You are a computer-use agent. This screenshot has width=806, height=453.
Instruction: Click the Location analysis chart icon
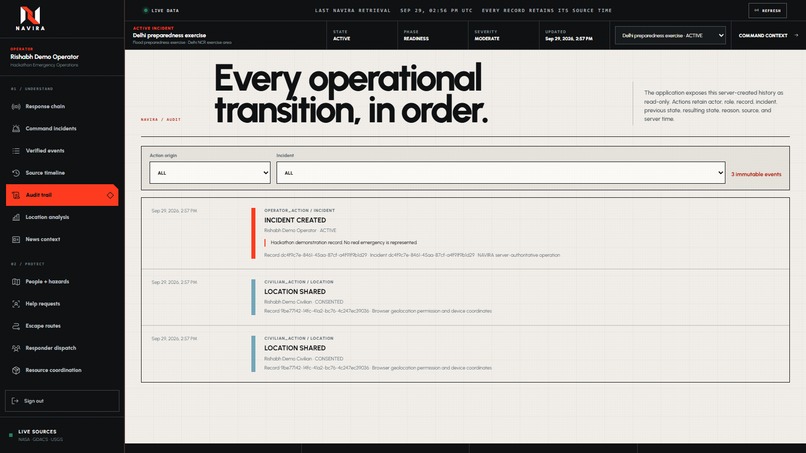coord(16,217)
